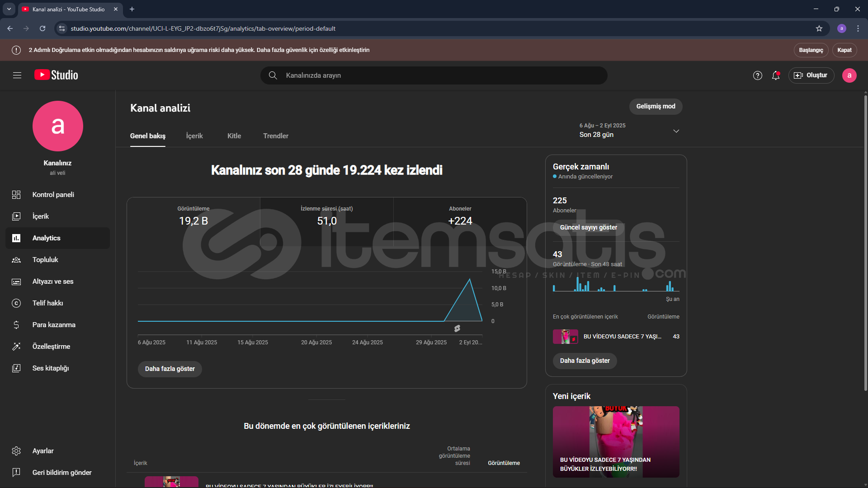Click the YouTube Studio logo
This screenshot has height=488, width=868.
57,75
